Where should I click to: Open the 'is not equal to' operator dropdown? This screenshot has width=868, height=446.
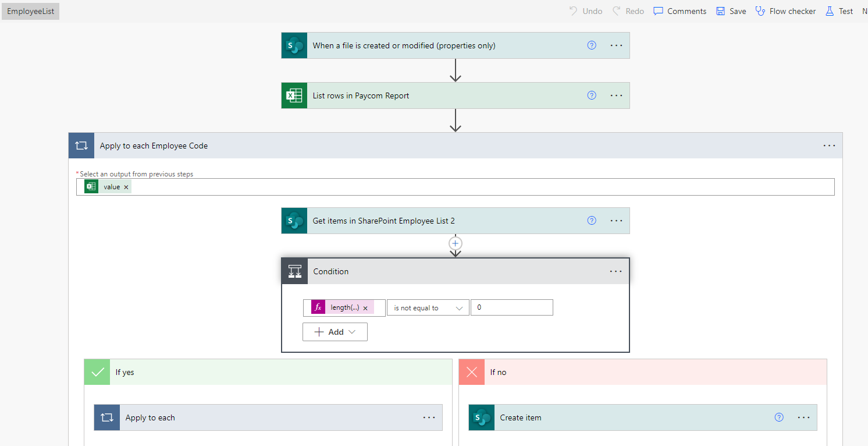point(428,308)
